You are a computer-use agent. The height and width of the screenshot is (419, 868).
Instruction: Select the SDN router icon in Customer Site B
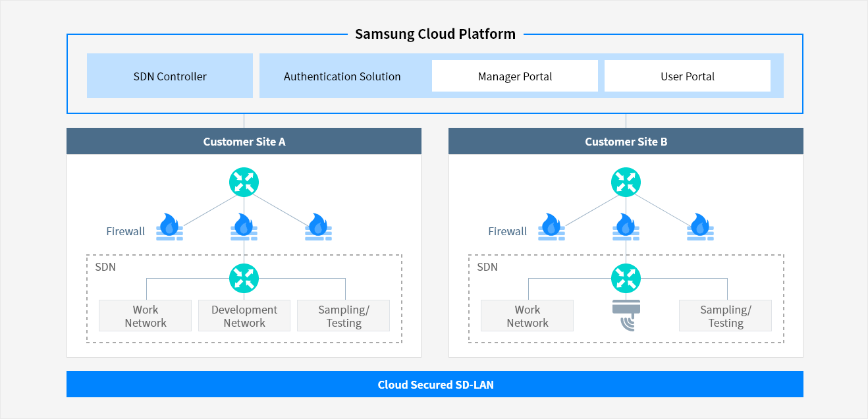[x=626, y=278]
